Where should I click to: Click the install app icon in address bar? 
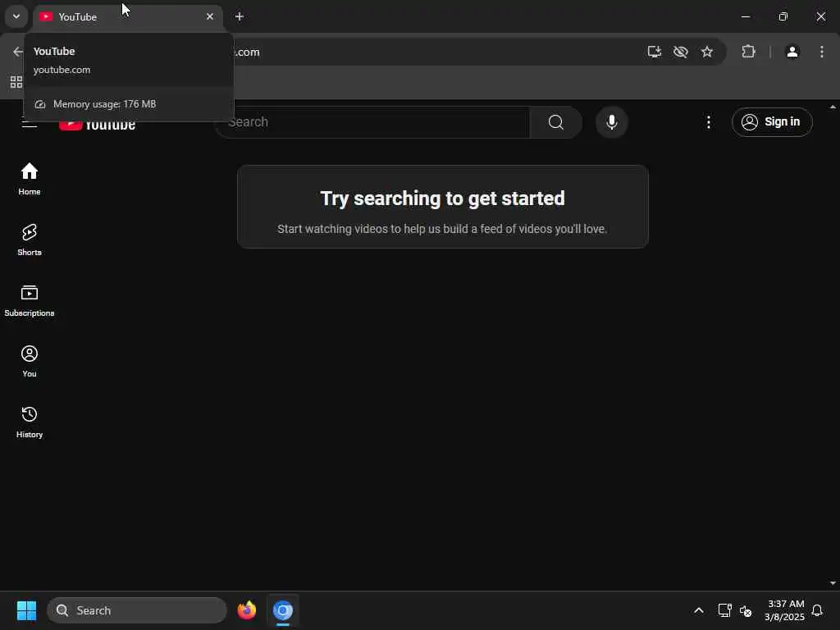[x=654, y=52]
